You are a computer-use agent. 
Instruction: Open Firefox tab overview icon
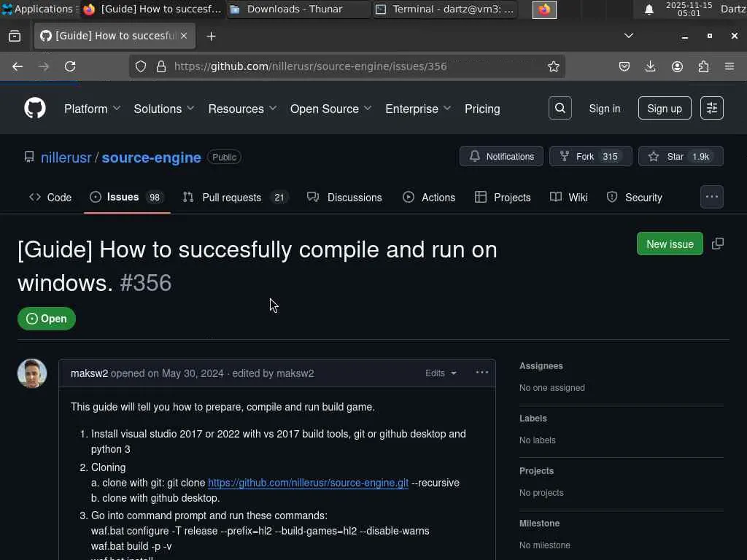[15, 36]
